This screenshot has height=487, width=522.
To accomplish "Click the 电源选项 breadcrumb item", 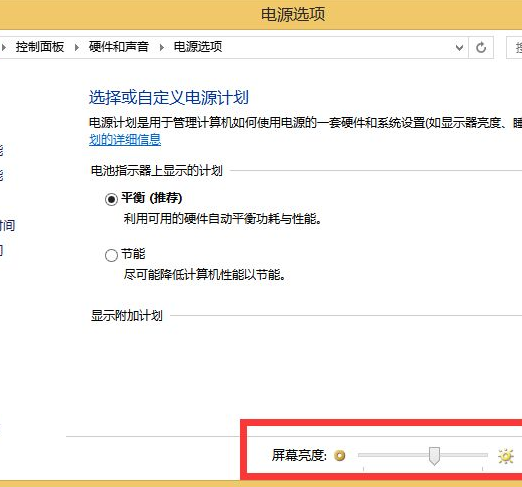I will (x=198, y=47).
